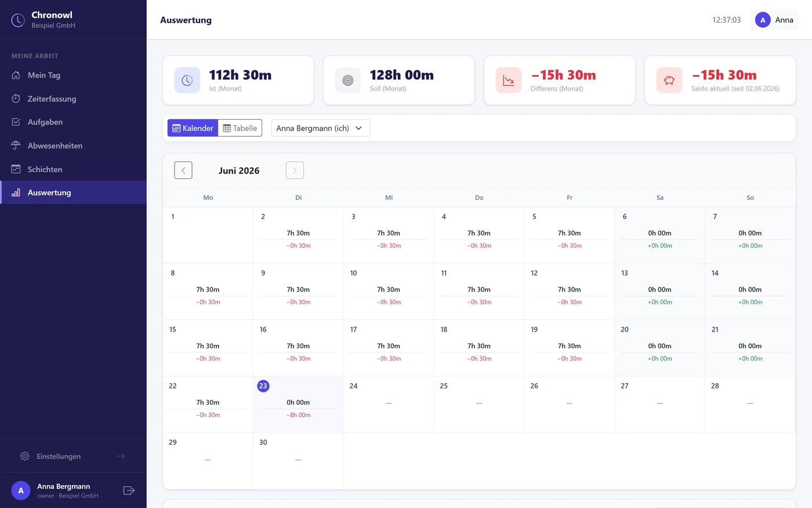This screenshot has width=812, height=508.
Task: Click the calendar cell for June 10
Action: pos(389,291)
